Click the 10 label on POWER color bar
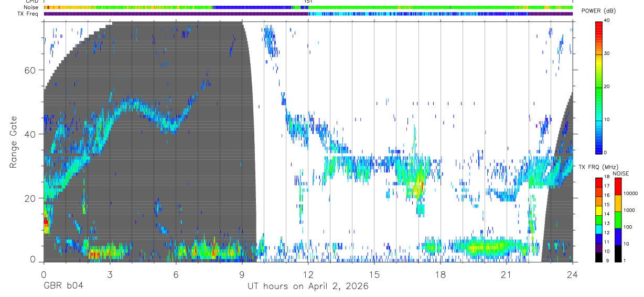Viewport: 644px width, 297px height. [606, 119]
